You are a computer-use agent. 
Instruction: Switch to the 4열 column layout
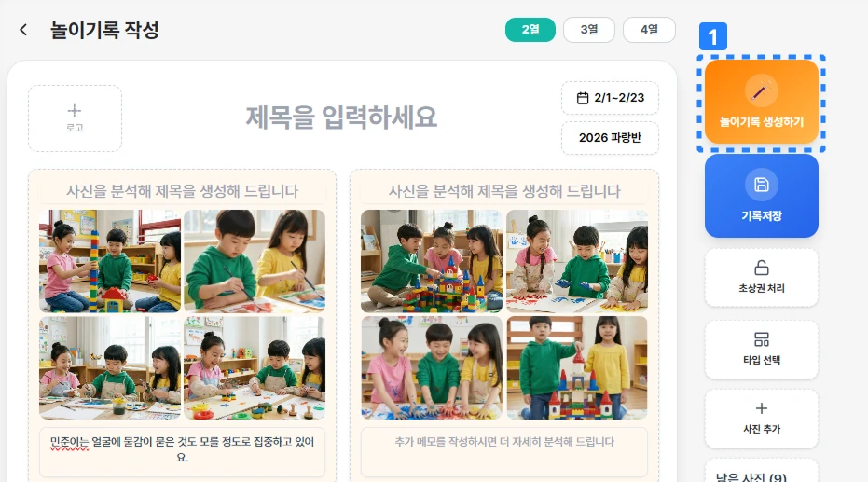coord(649,29)
